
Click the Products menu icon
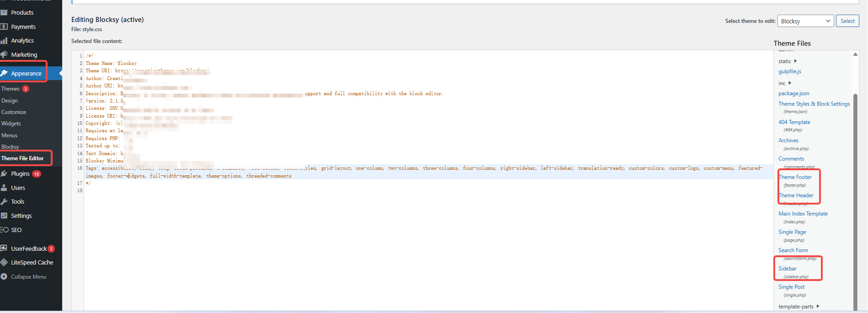pos(4,12)
